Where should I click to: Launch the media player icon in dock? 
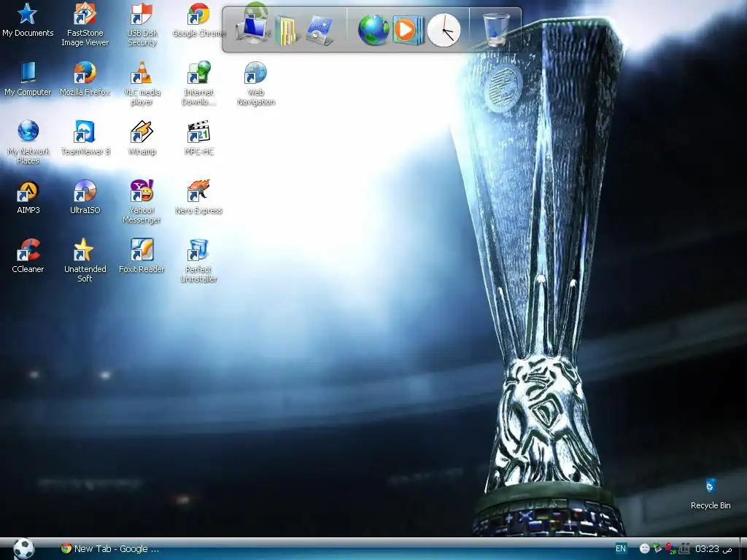point(407,30)
